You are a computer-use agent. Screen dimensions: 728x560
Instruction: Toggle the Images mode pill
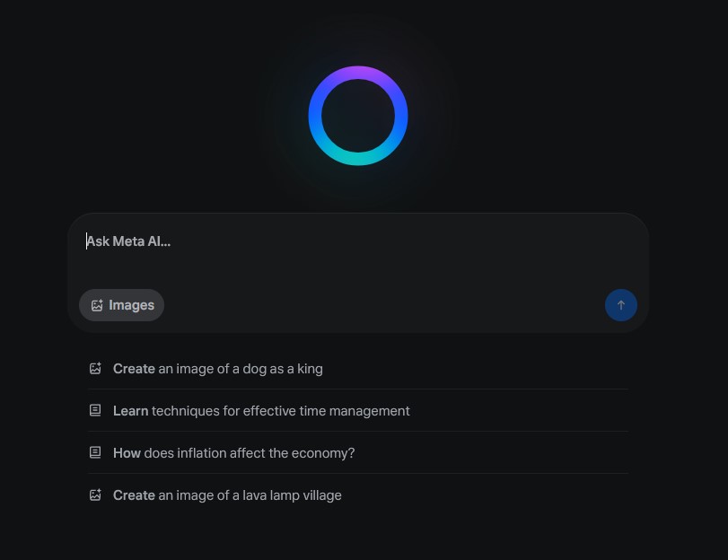[121, 305]
